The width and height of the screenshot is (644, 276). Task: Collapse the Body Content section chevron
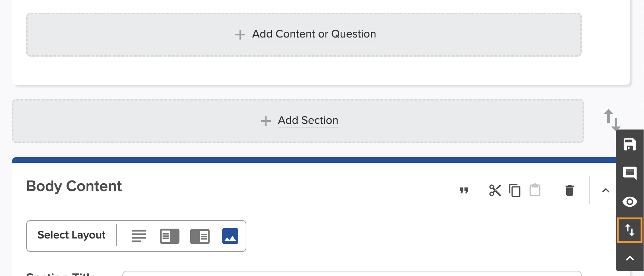(x=605, y=190)
